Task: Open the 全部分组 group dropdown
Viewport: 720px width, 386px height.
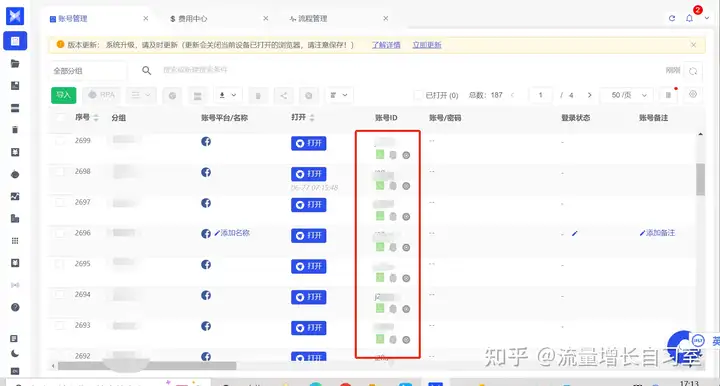Action: click(88, 71)
